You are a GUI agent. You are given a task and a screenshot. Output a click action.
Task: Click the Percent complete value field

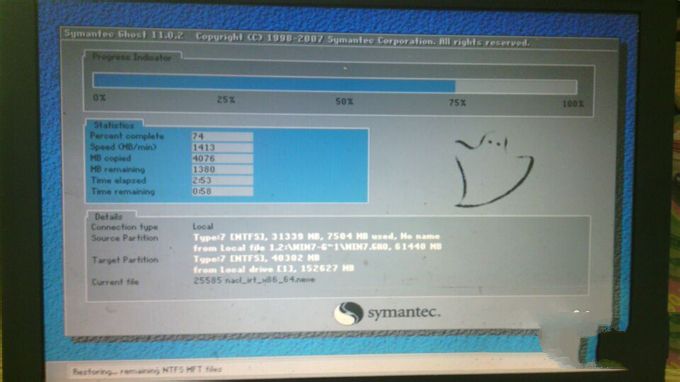pyautogui.click(x=222, y=136)
